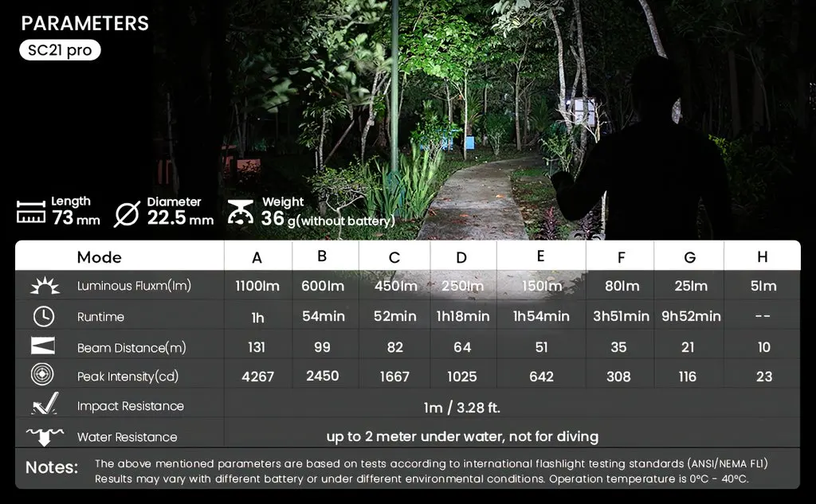Click peak intensity value 4267
Viewport: 816px width, 504px height.
coord(257,377)
